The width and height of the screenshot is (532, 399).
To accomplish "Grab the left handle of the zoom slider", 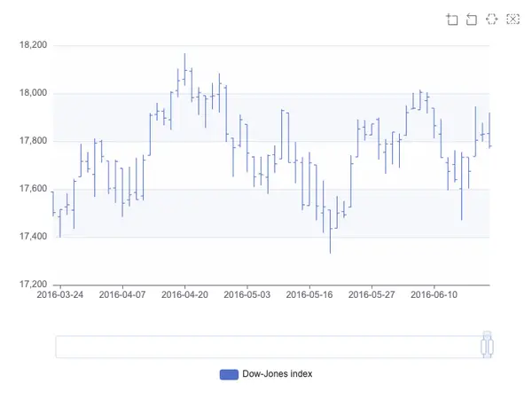I will (483, 347).
